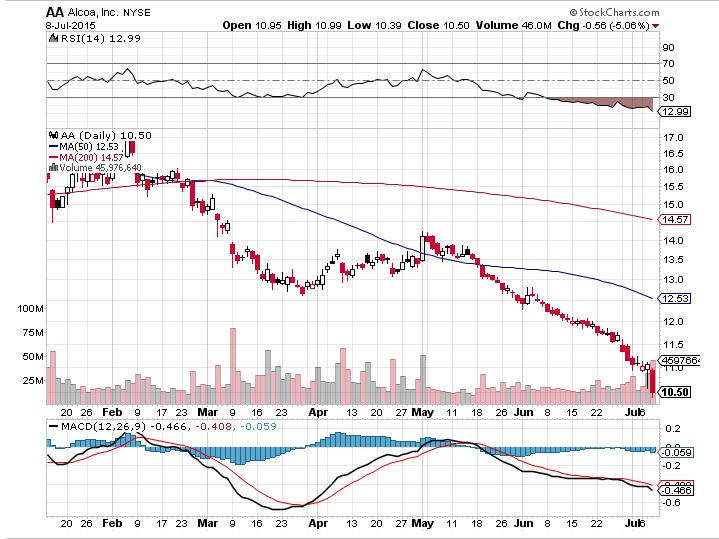Click the RSI 30 oversold level label
The image size is (719, 539).
pos(668,97)
